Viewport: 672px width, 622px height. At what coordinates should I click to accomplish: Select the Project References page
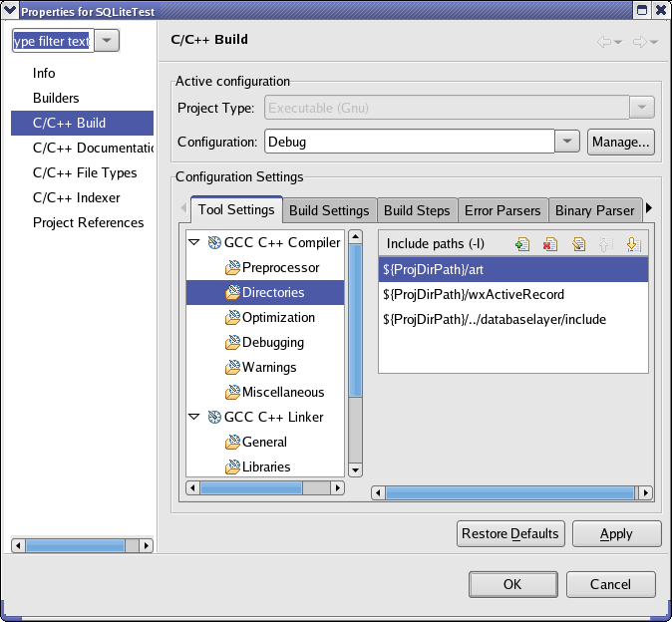(89, 222)
